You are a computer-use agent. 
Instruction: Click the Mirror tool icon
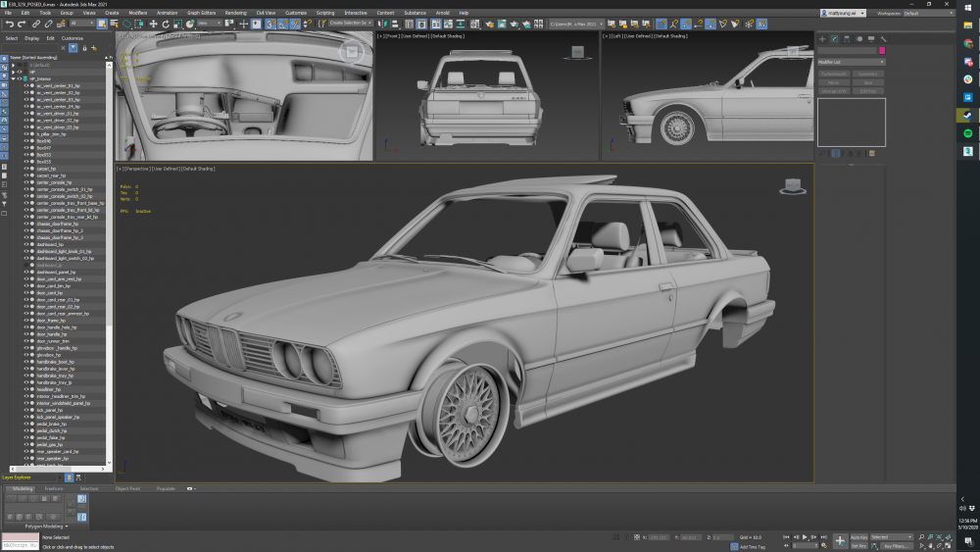point(382,24)
